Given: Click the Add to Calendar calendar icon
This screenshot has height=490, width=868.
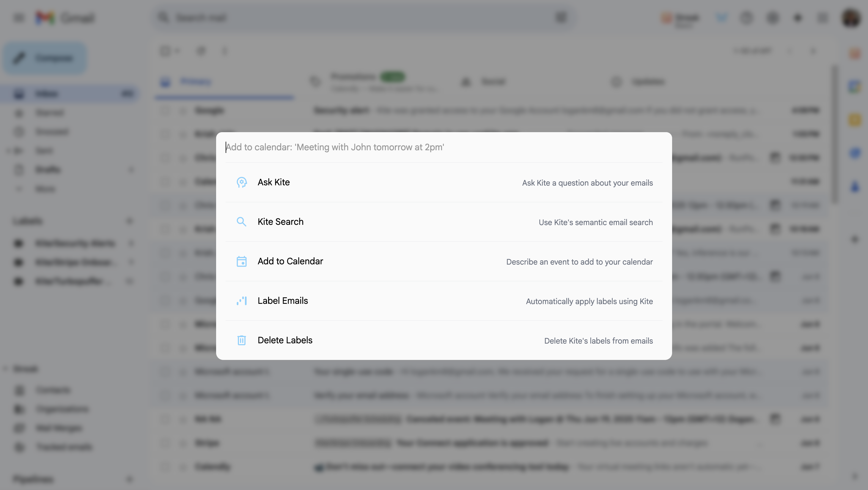Looking at the screenshot, I should coord(241,262).
